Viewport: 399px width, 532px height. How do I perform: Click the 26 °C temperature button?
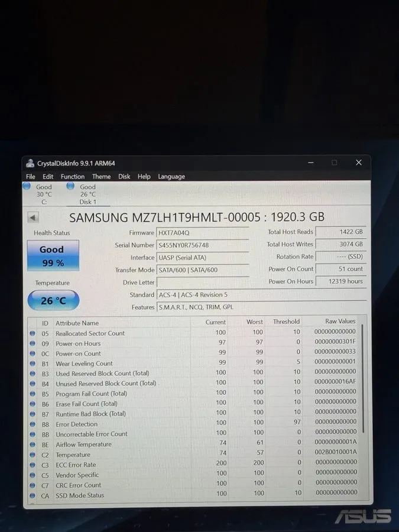53,300
